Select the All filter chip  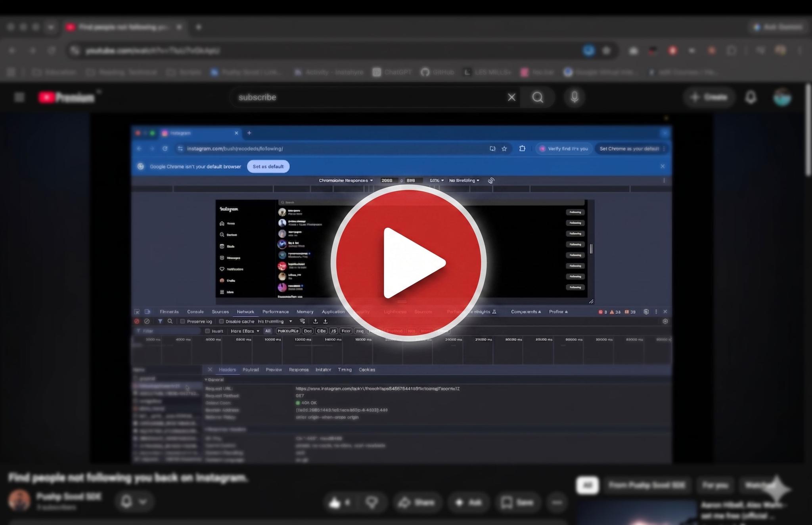pyautogui.click(x=587, y=485)
